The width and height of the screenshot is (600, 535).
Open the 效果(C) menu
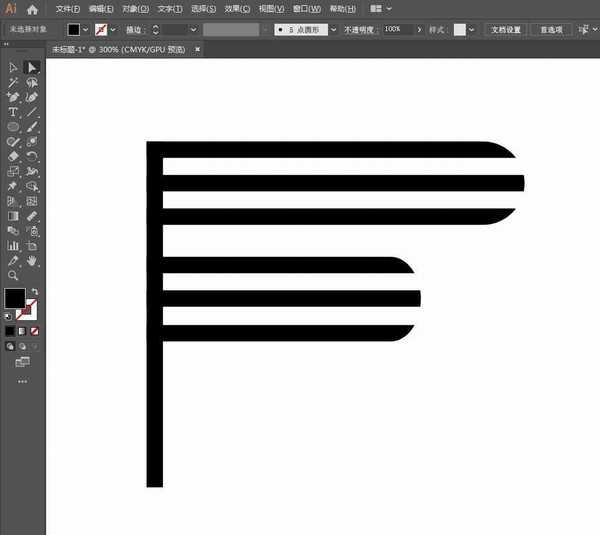237,8
